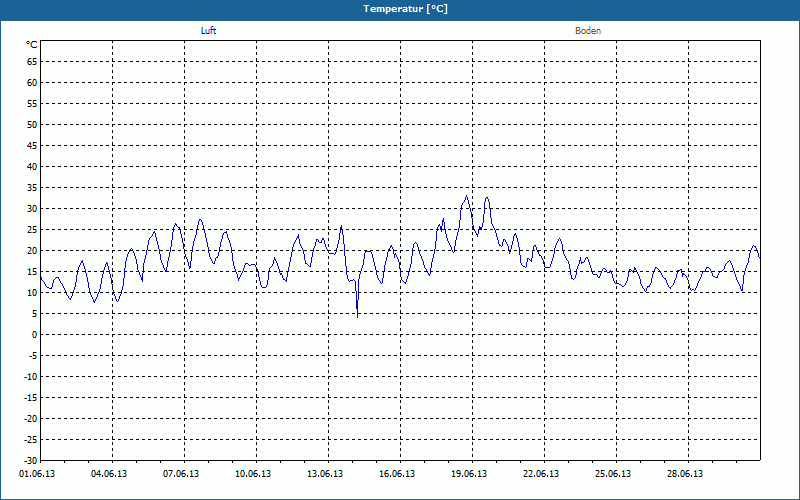Screen dimensions: 800x500
Task: Click the 60 y-axis label
Action: tap(32, 83)
